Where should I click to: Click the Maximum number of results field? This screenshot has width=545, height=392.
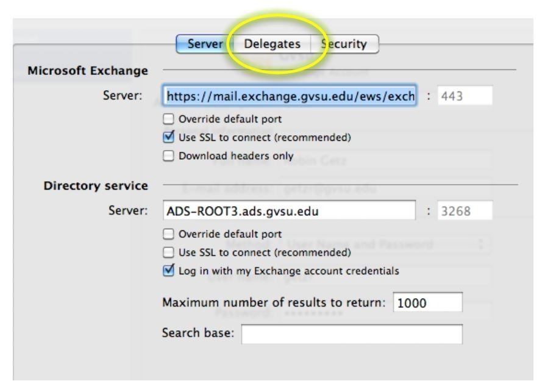[427, 303]
